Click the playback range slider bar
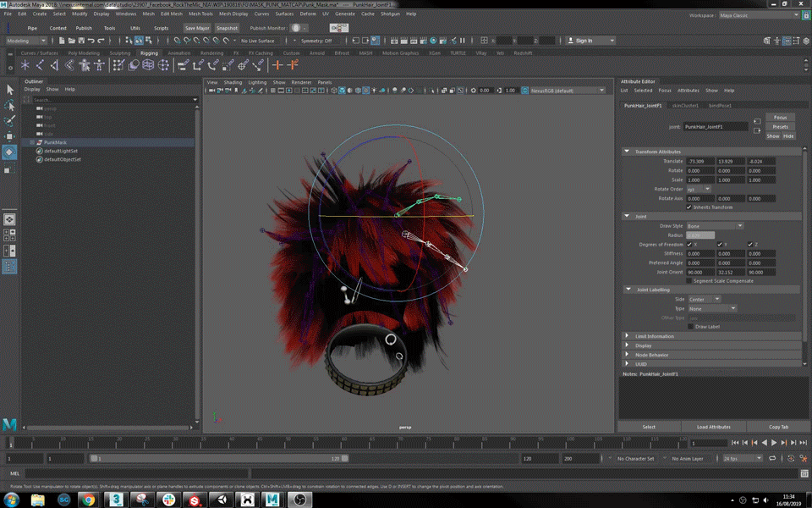This screenshot has width=812, height=508. [219, 458]
